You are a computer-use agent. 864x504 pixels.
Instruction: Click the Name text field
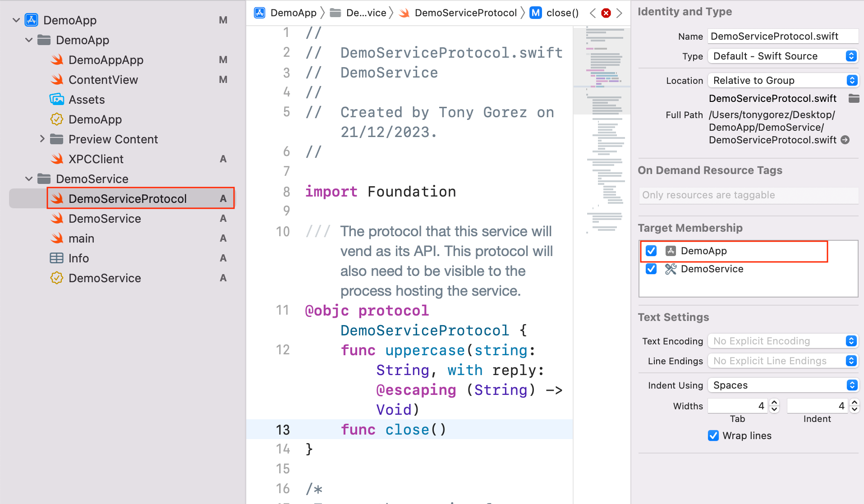[x=782, y=36]
